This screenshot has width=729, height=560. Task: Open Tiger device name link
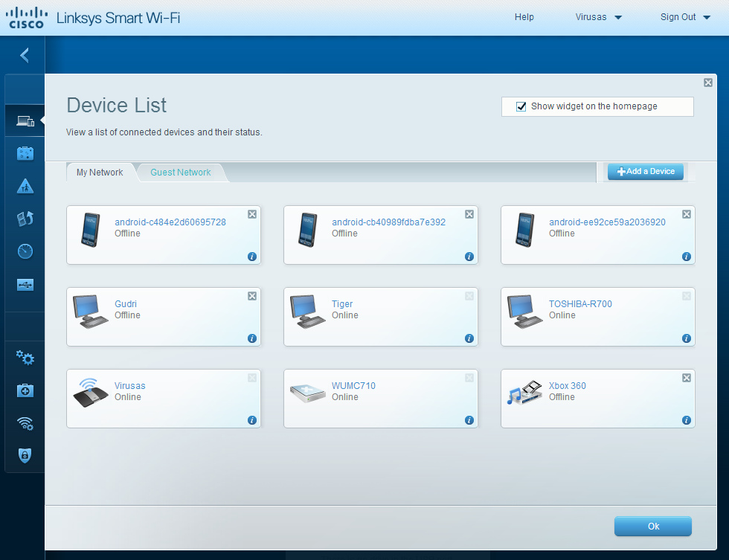click(342, 304)
